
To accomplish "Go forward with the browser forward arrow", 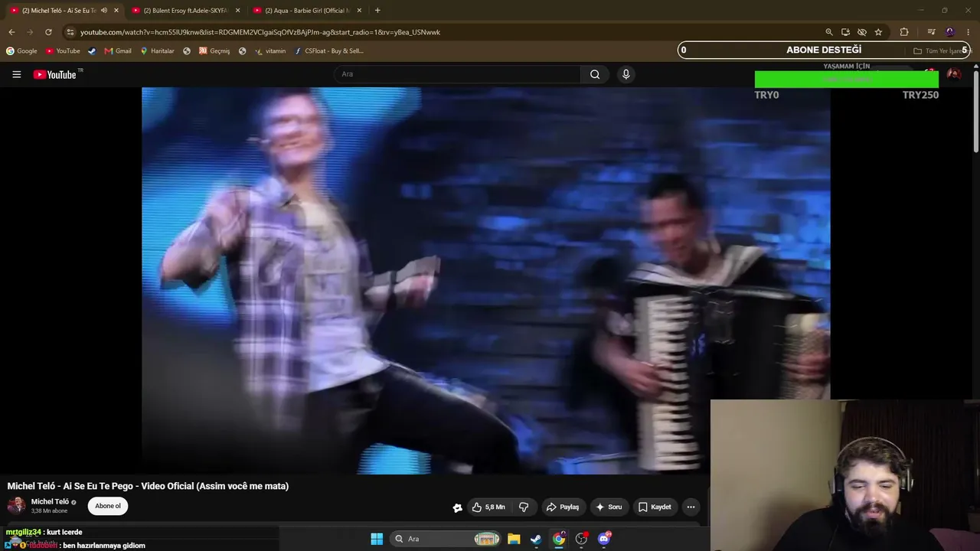I will pos(30,32).
